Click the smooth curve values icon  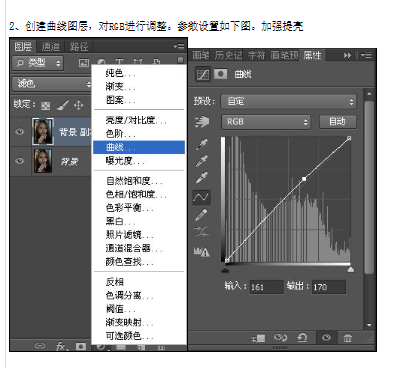pyautogui.click(x=202, y=232)
